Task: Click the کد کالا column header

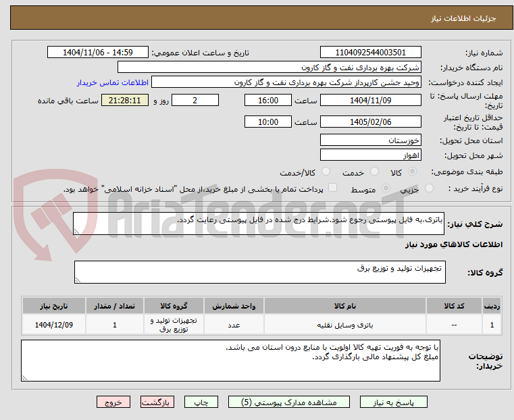Action: tap(454, 306)
